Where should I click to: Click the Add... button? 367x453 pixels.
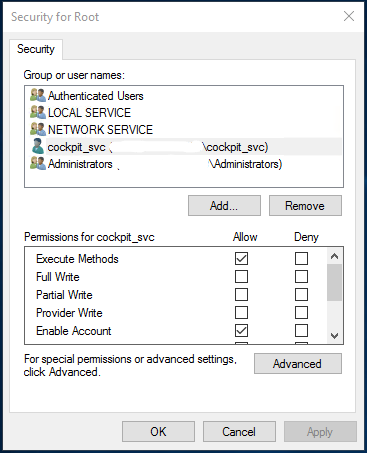click(224, 206)
